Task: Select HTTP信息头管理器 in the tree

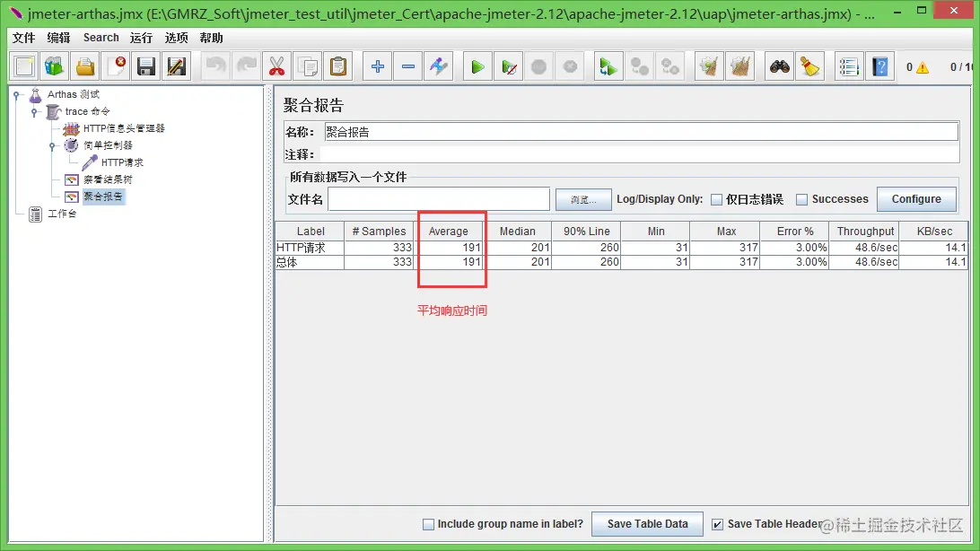Action: [124, 128]
